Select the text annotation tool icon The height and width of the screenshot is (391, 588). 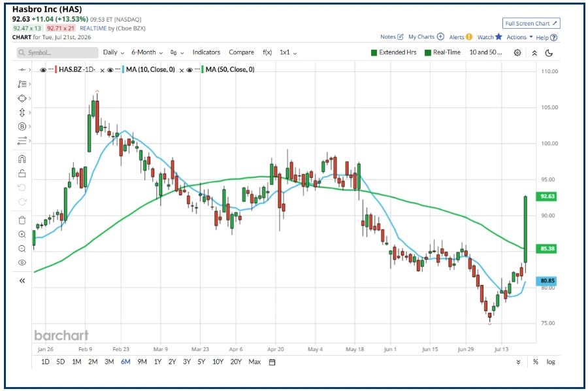tap(22, 84)
